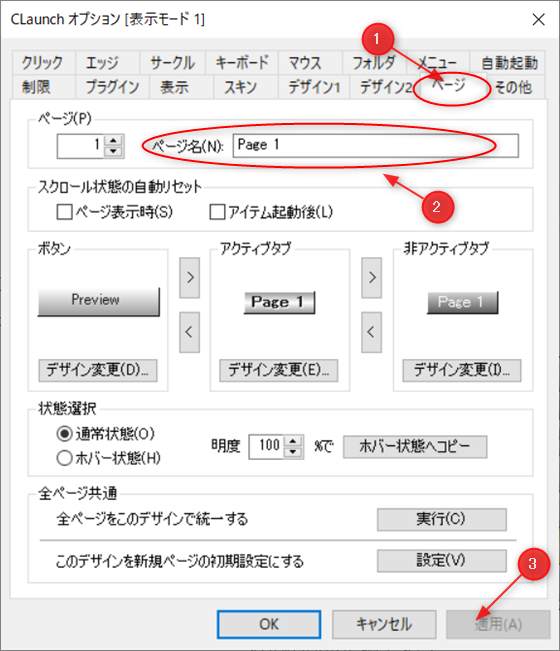Image resolution: width=560 pixels, height=651 pixels.
Task: Switch to the メニュー tab
Action: 438,63
